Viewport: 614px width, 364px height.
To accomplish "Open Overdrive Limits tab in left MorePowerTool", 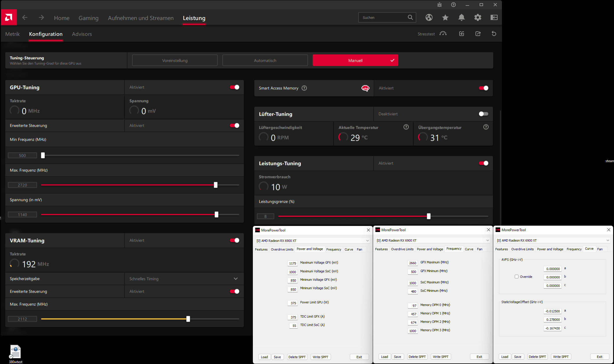I will click(x=282, y=249).
